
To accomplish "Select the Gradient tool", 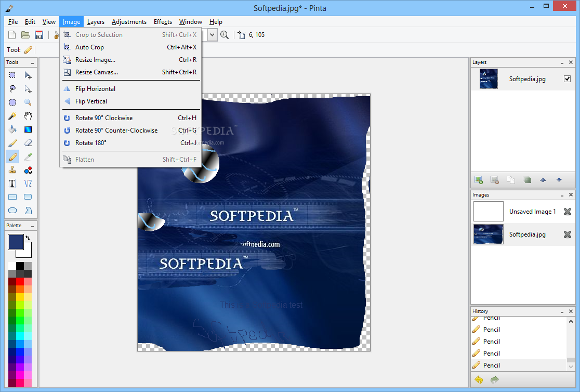I will click(x=28, y=129).
